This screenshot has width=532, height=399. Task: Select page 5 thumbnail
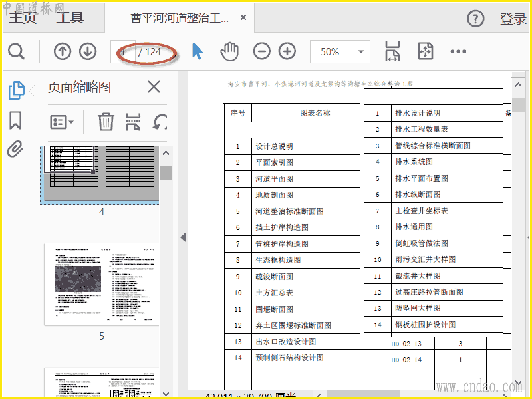[102, 284]
